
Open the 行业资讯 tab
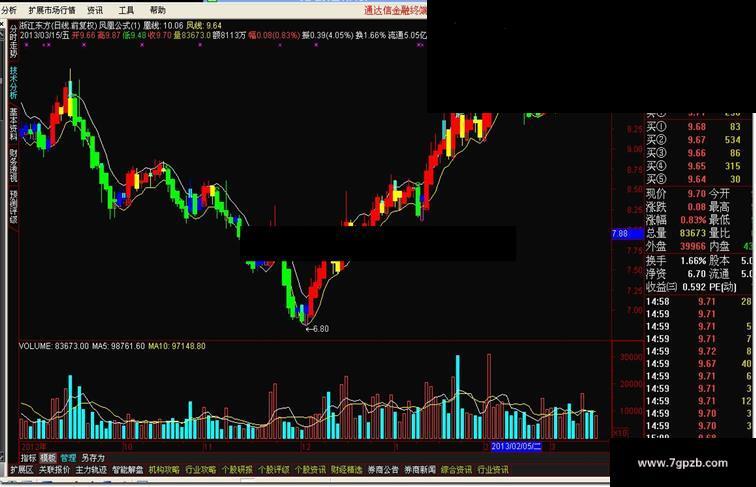(x=493, y=469)
